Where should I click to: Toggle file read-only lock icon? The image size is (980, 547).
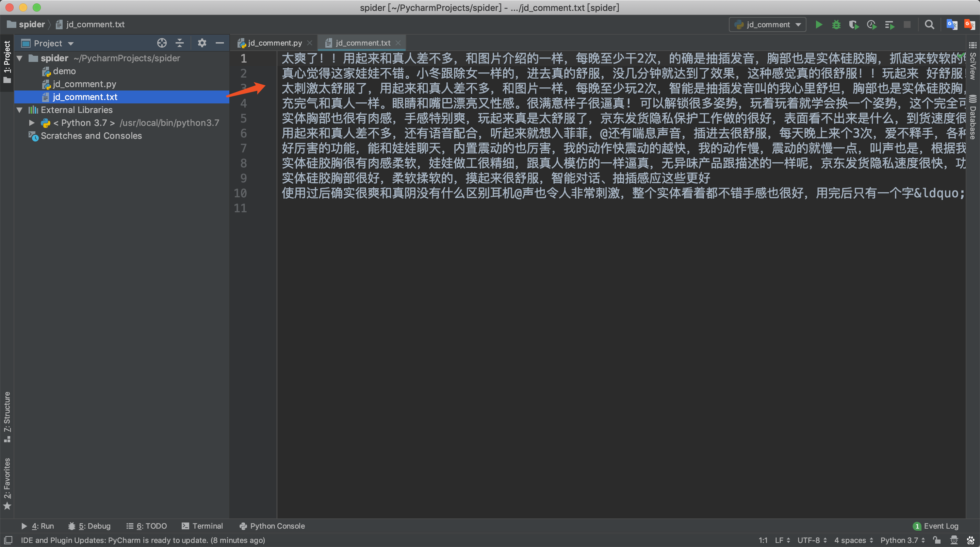[x=937, y=540]
